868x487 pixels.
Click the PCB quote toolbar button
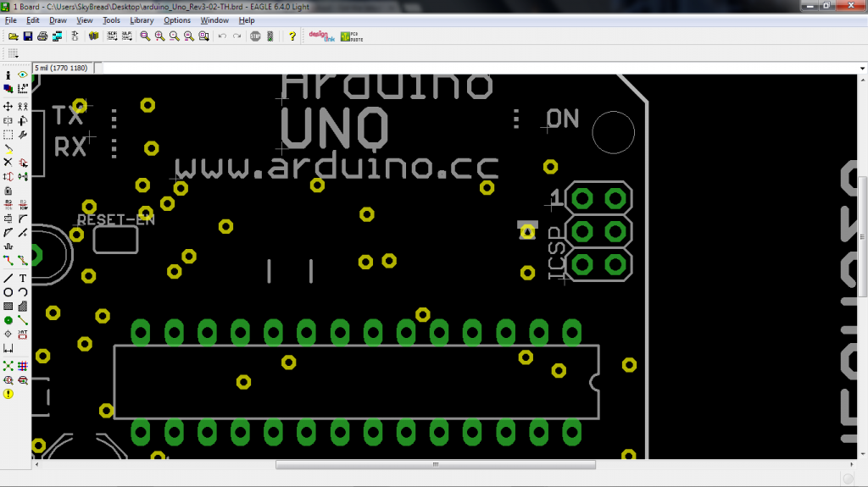tap(352, 36)
